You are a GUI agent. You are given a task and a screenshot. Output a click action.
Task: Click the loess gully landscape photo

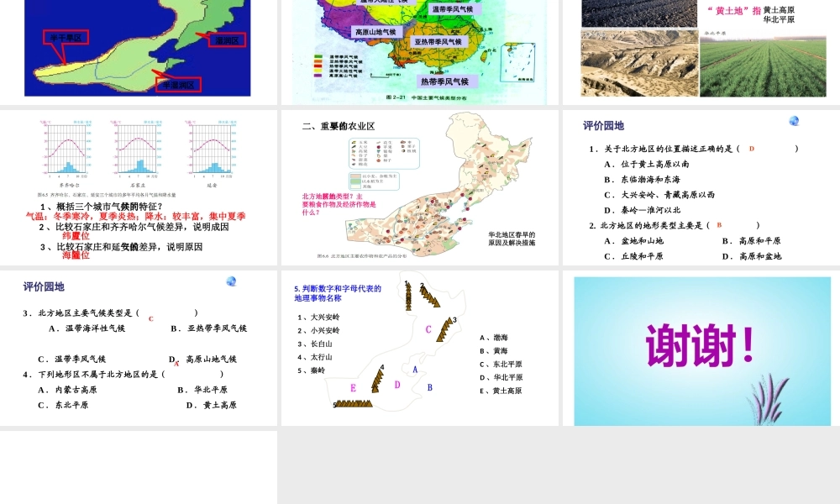[x=639, y=63]
